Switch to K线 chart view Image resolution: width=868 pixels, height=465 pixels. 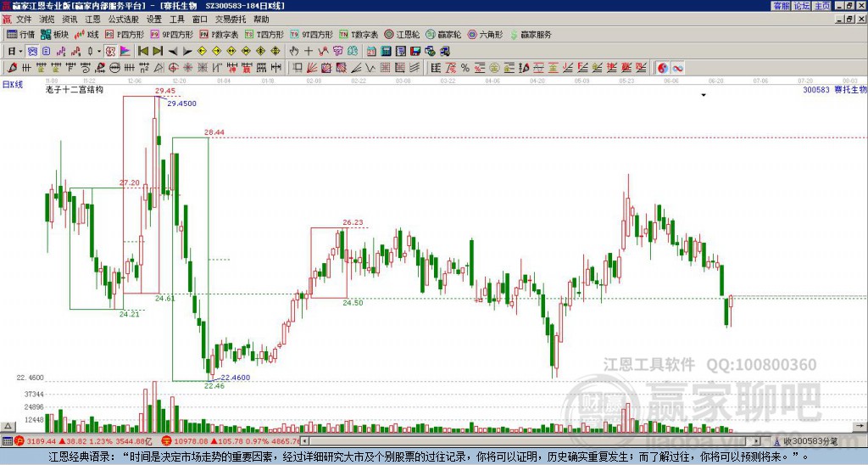click(x=86, y=34)
